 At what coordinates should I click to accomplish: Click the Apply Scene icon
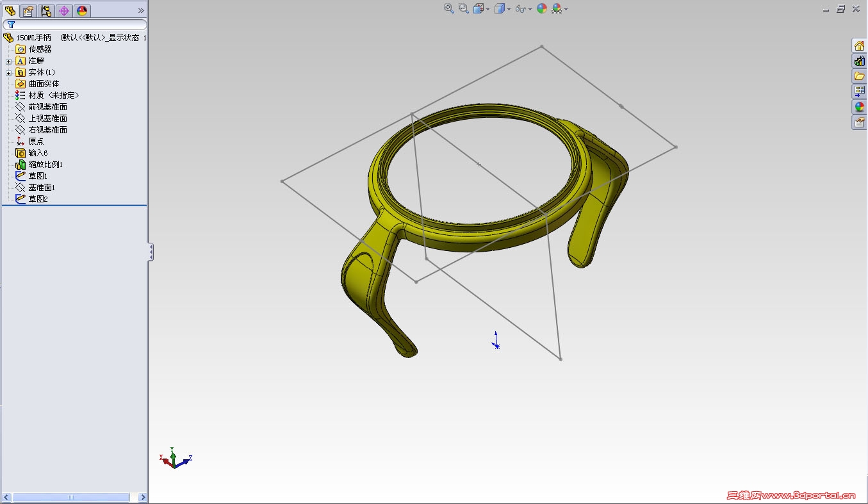tap(557, 8)
